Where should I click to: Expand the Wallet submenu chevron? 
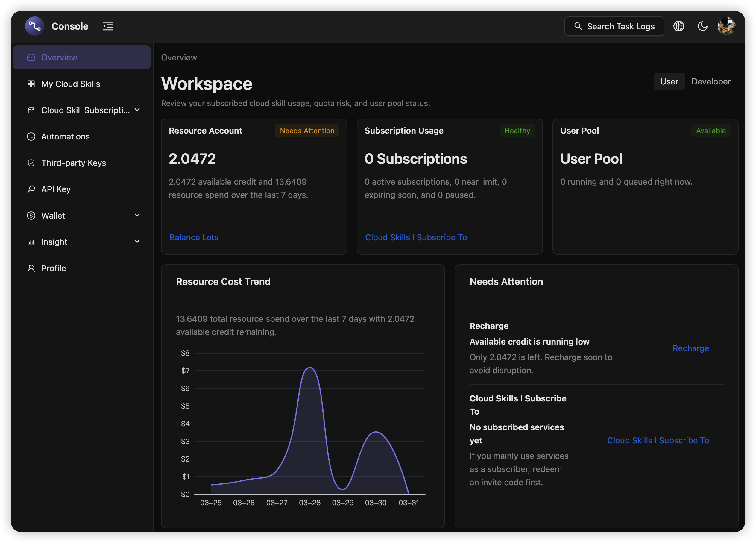pyautogui.click(x=137, y=215)
